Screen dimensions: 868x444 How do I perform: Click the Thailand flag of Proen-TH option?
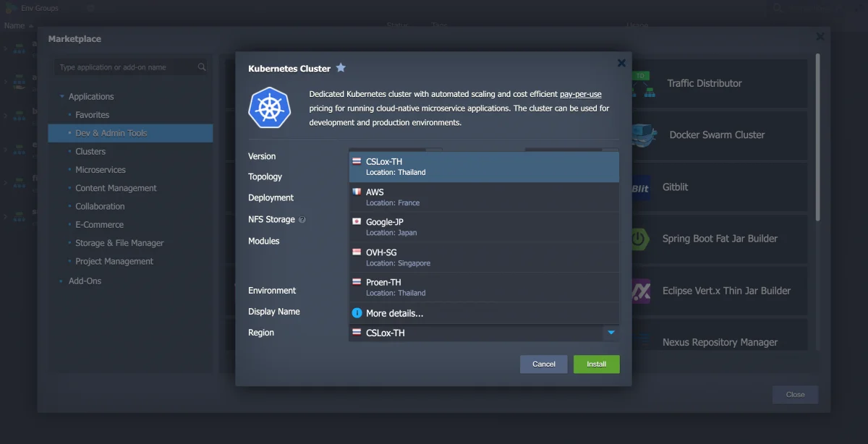(x=357, y=282)
